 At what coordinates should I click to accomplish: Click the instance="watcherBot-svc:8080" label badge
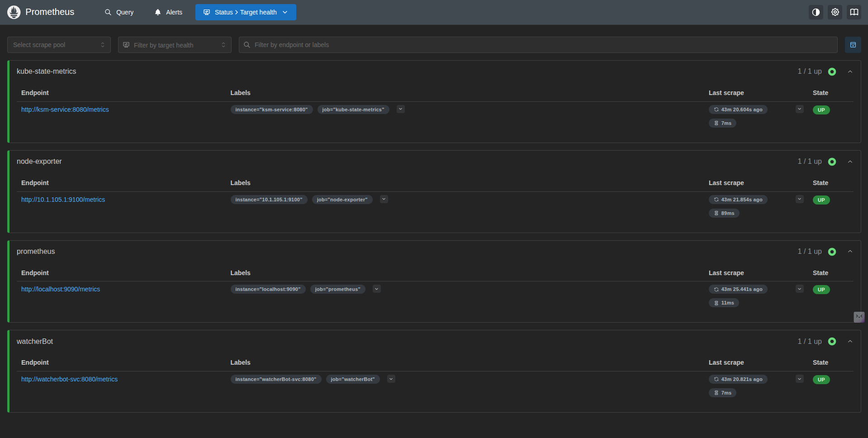point(276,379)
